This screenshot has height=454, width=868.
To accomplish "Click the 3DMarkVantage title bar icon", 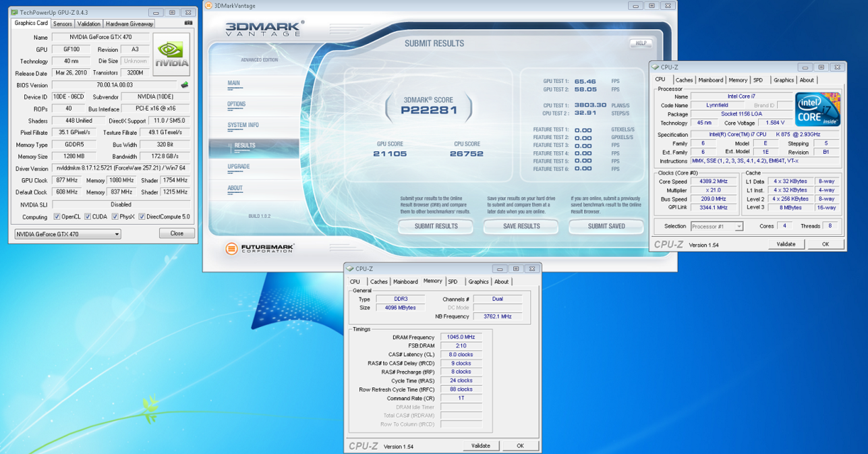I will point(209,6).
